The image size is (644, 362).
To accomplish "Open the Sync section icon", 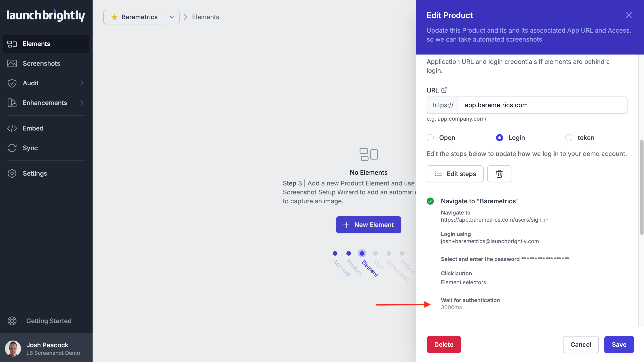I will click(12, 148).
